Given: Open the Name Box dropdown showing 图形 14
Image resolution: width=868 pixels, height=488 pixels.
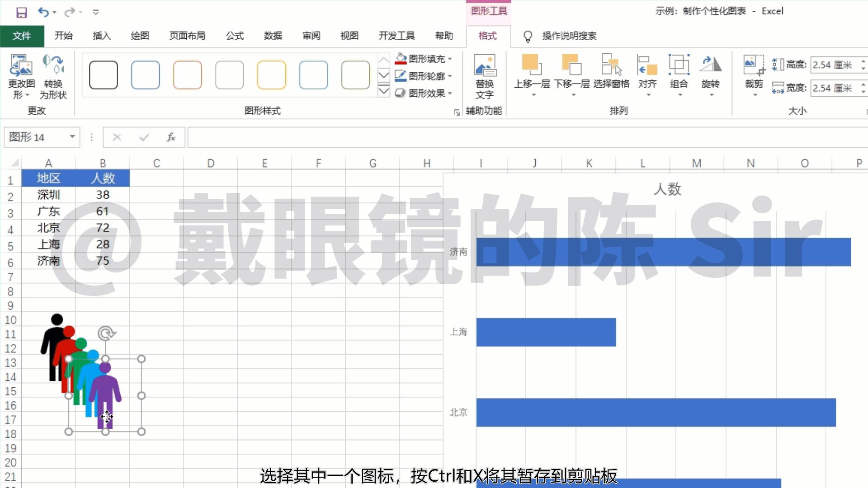Looking at the screenshot, I should tap(71, 137).
